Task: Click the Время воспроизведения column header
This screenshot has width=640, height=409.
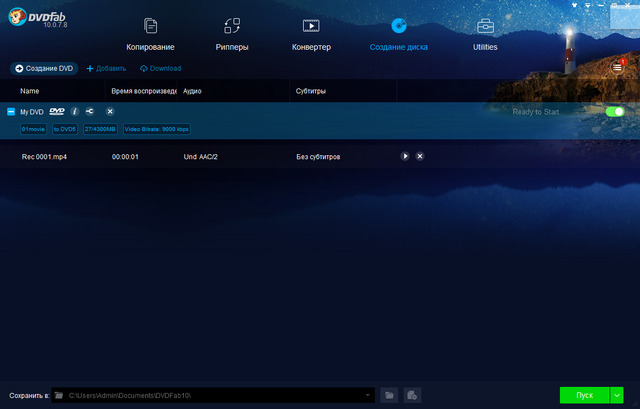Action: pyautogui.click(x=144, y=91)
